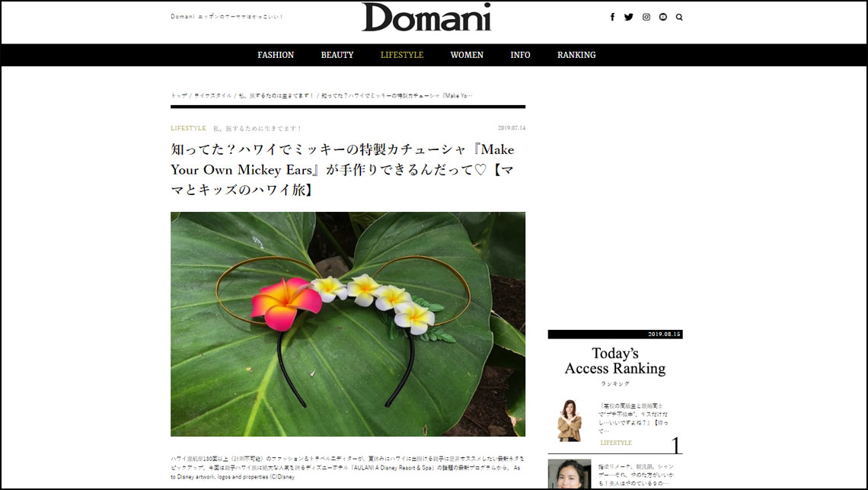Go to Domani logo homepage
The image size is (868, 490).
coord(426,18)
